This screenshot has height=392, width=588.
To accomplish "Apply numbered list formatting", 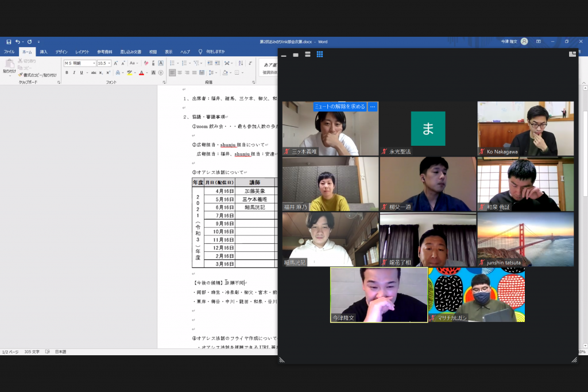I will [184, 63].
